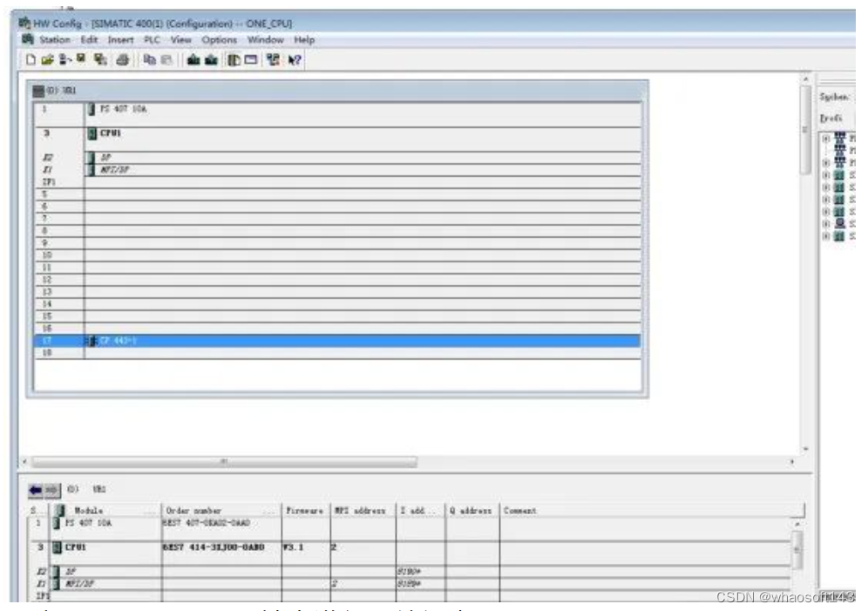Click the CPU1 module icon in rack
The height and width of the screenshot is (611, 868).
[x=92, y=133]
